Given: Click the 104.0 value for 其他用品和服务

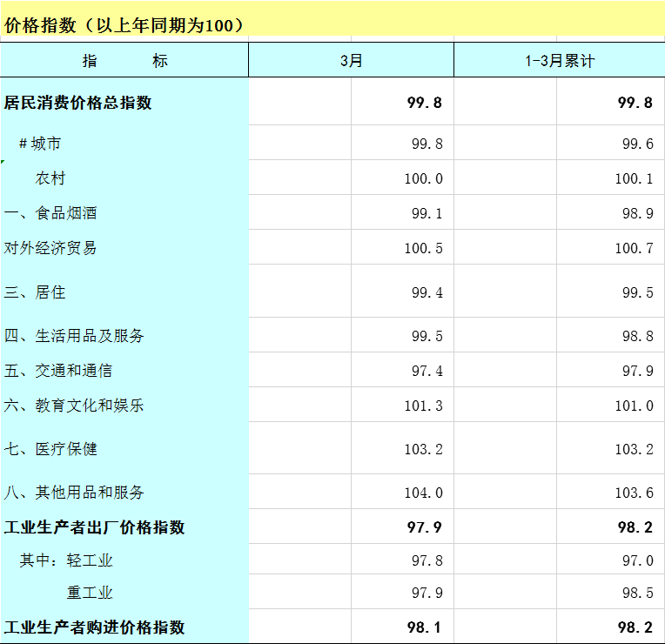Looking at the screenshot, I should [423, 493].
